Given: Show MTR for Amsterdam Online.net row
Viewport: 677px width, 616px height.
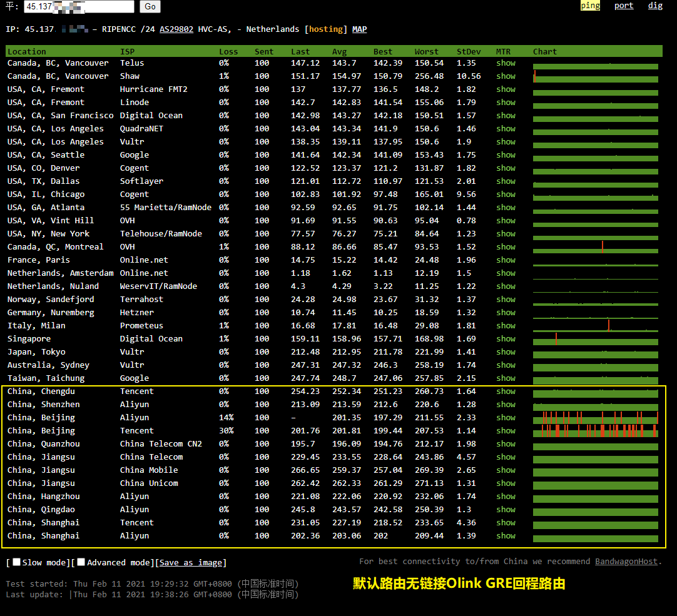Looking at the screenshot, I should tap(506, 273).
